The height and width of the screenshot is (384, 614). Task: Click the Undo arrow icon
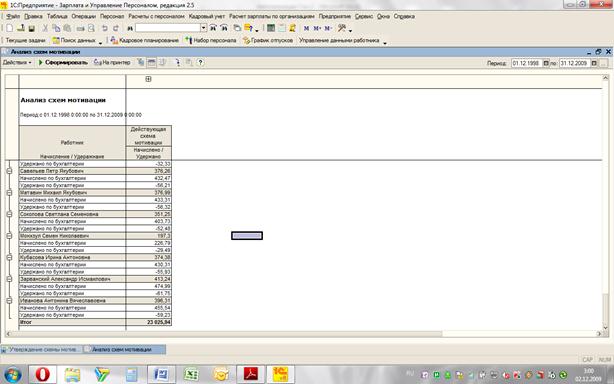(105, 28)
